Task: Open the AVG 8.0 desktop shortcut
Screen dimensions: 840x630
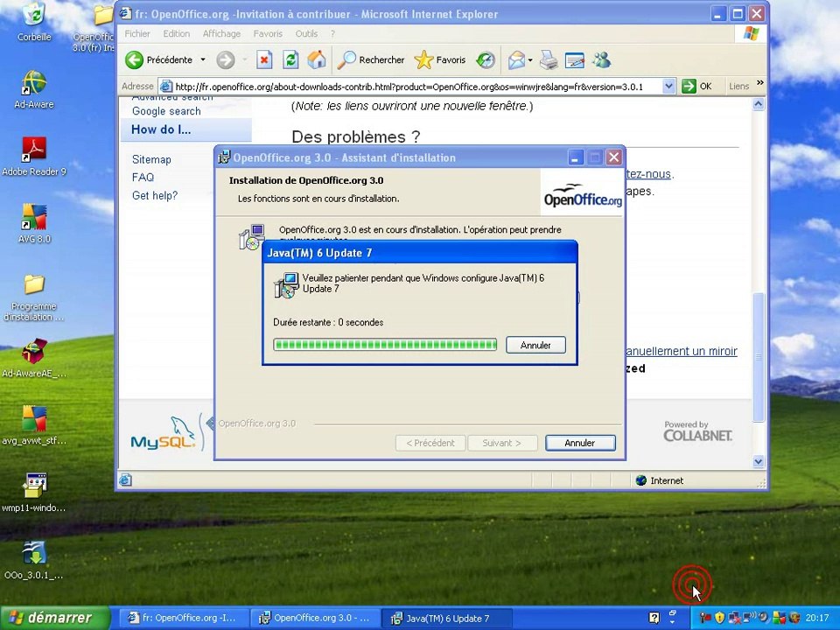Action: click(x=34, y=224)
